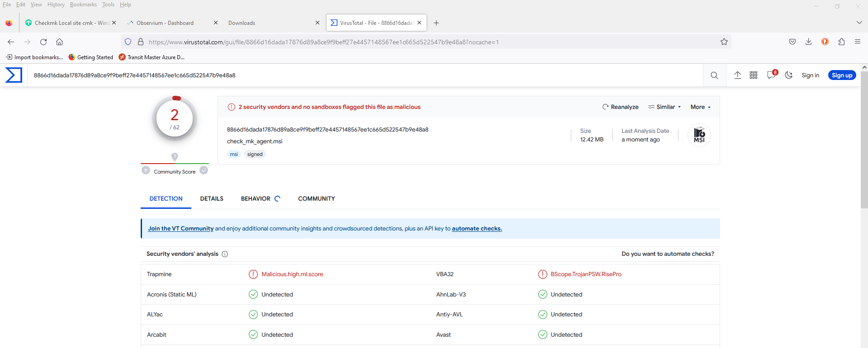Open the Bookmarks menu
The image size is (868, 348).
pos(83,5)
